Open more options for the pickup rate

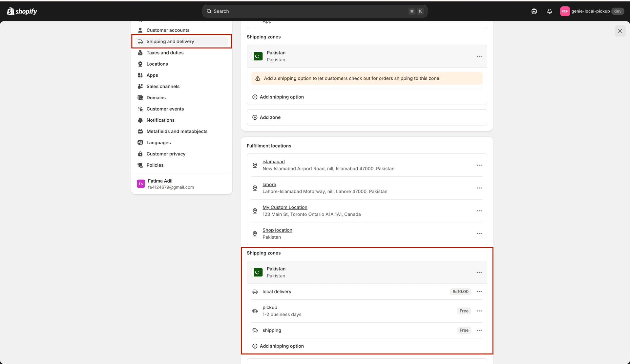click(479, 311)
